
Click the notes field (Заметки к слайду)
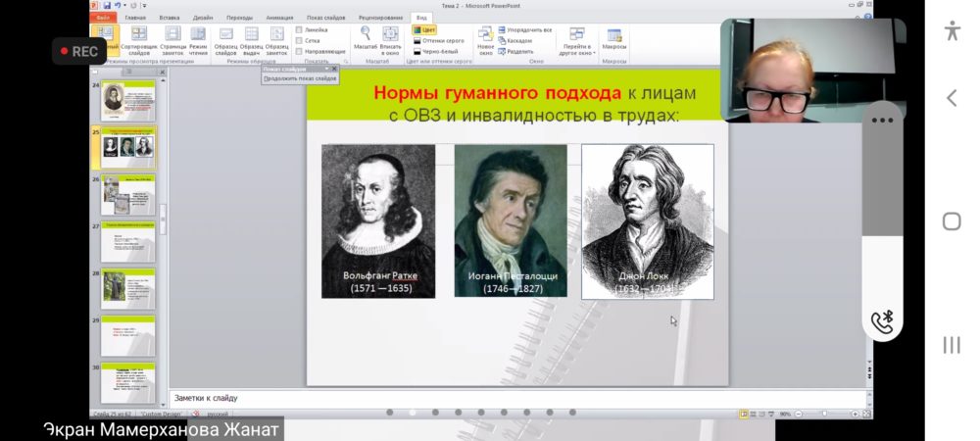[518, 398]
